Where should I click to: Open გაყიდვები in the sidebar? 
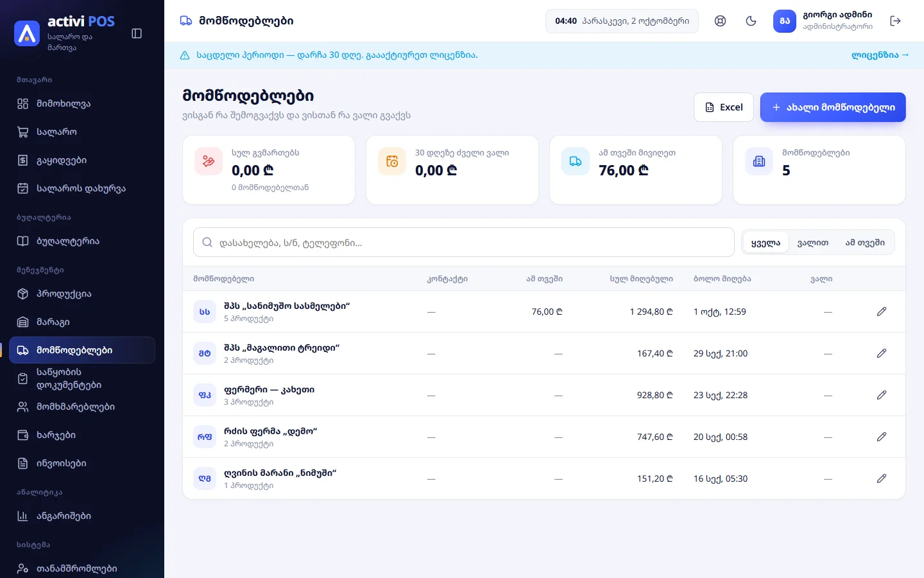[82, 161]
